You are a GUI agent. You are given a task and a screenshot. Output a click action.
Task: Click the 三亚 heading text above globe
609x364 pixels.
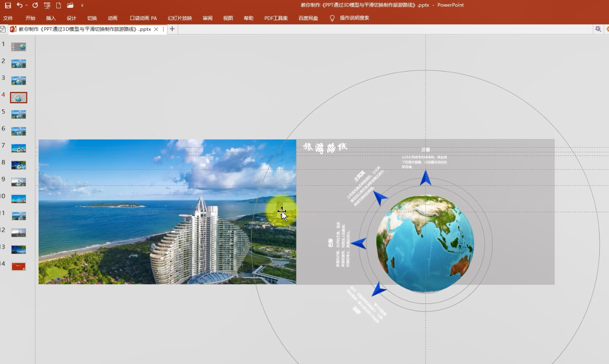point(425,150)
